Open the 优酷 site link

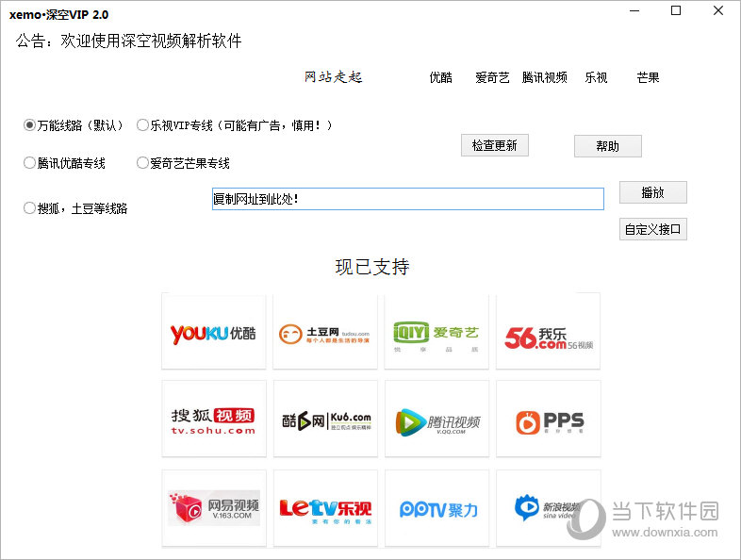click(x=440, y=77)
